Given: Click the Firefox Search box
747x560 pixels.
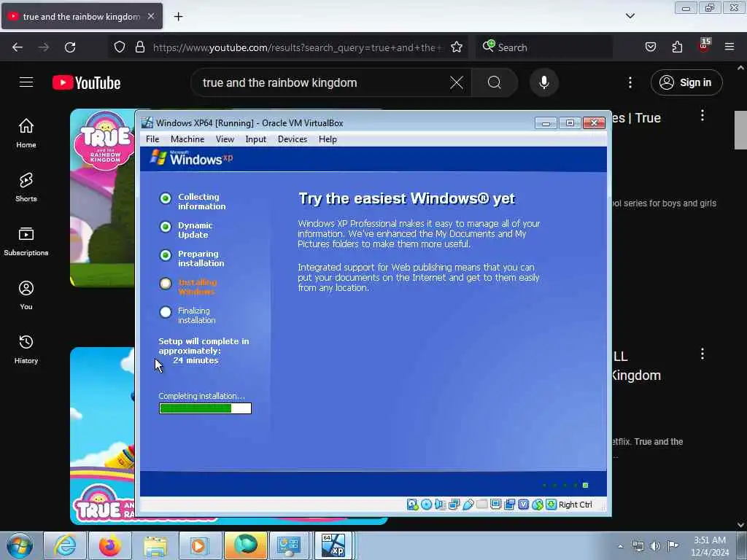Looking at the screenshot, I should (544, 47).
